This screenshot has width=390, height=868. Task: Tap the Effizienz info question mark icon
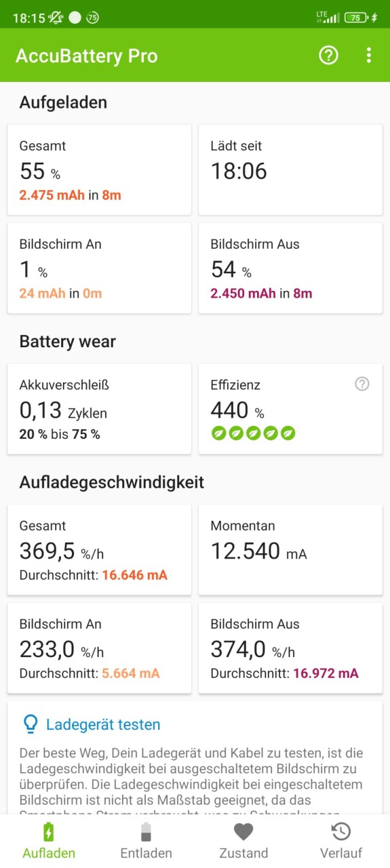coord(362,384)
